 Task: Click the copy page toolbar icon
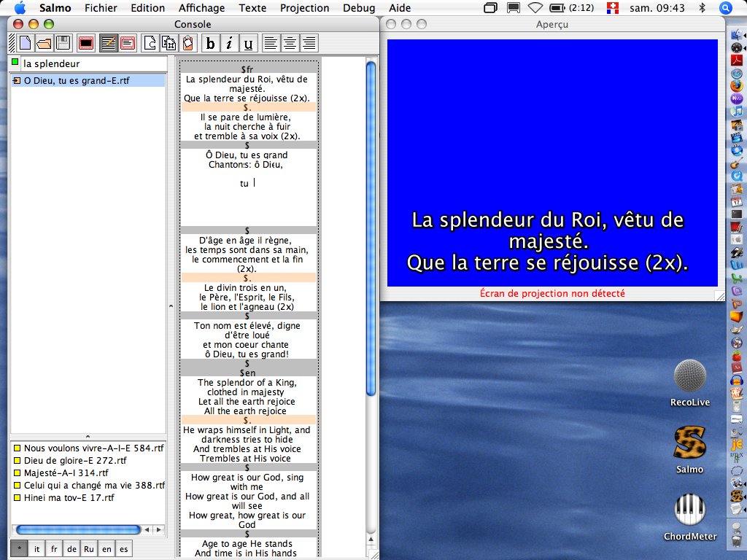point(150,43)
